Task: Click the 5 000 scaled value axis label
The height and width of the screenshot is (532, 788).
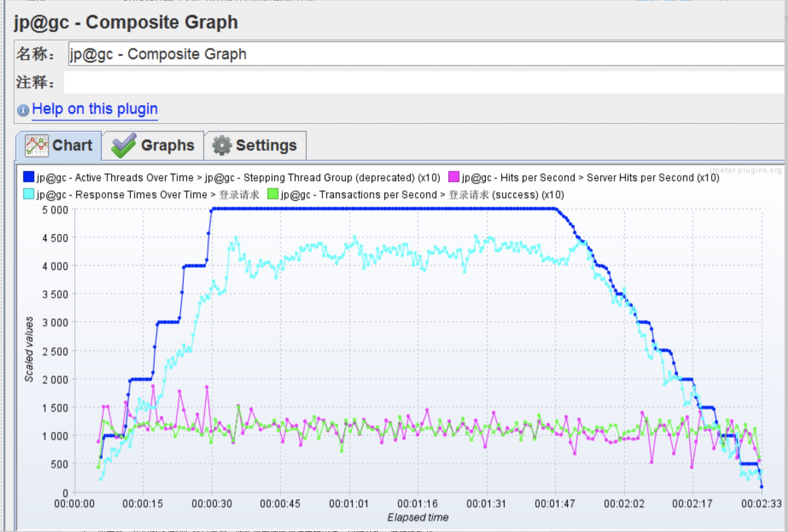Action: coord(55,210)
